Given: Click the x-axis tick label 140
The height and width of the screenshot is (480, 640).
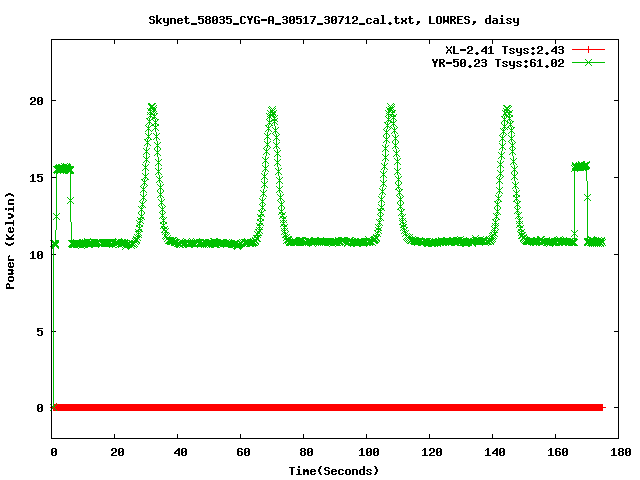Looking at the screenshot, I should [x=494, y=452].
